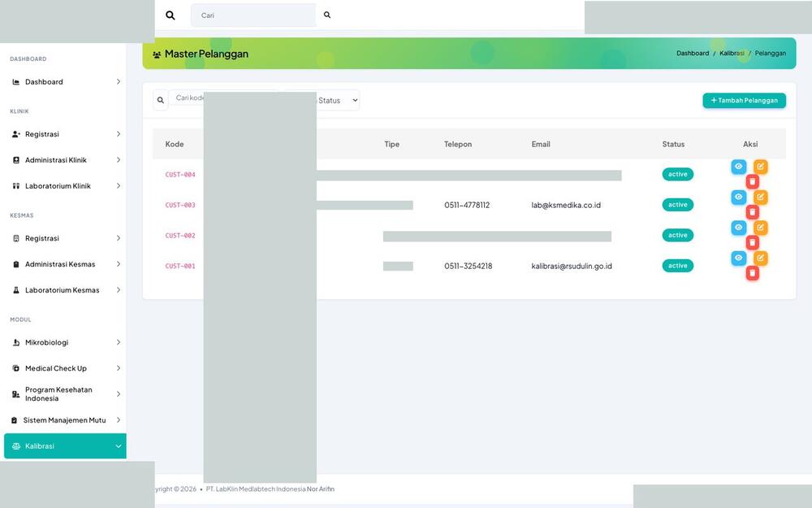Screen dimensions: 812x508
Task: Open the Dashboard sidebar menu item
Action: tap(65, 82)
